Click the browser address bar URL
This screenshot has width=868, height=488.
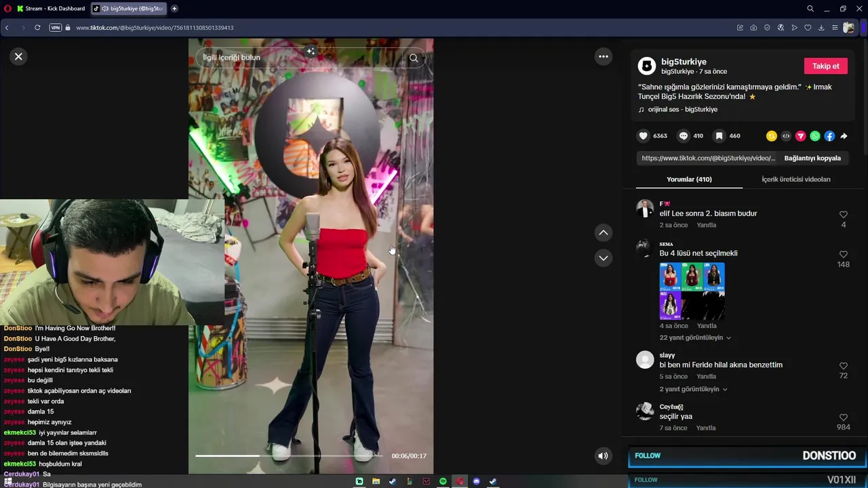tap(155, 28)
